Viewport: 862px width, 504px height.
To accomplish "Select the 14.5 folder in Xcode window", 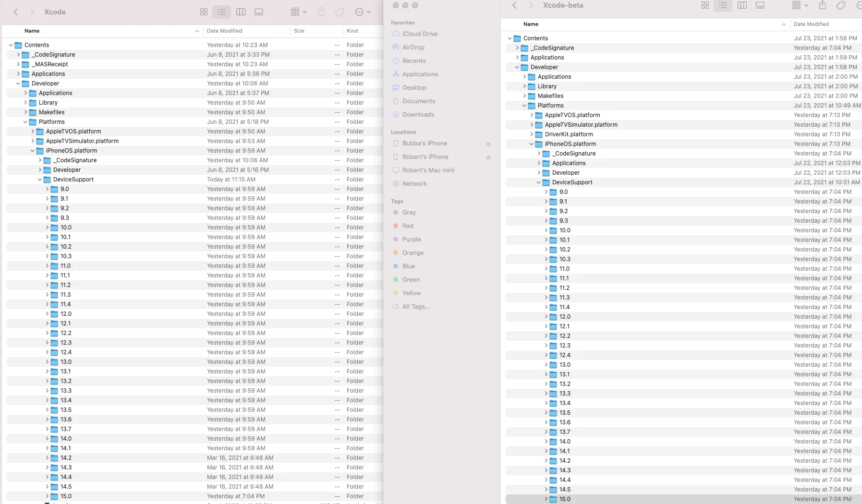I will (x=194, y=487).
